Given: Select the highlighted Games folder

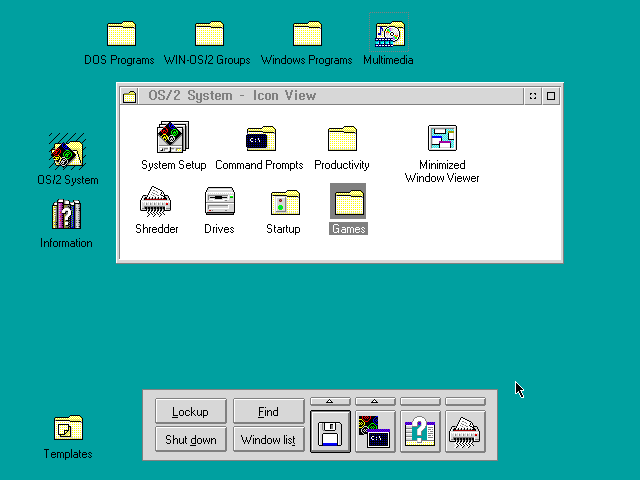Looking at the screenshot, I should 348,201.
